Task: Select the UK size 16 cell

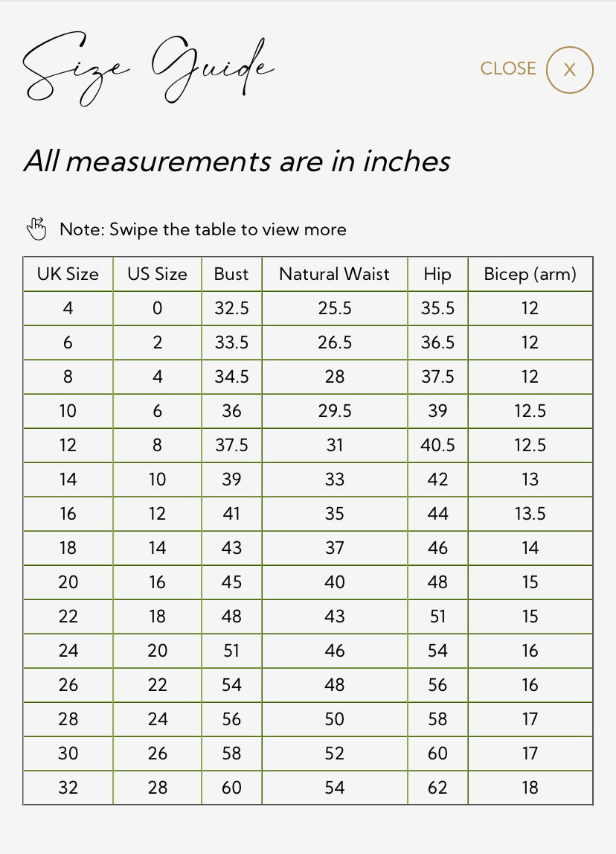Action: [68, 514]
